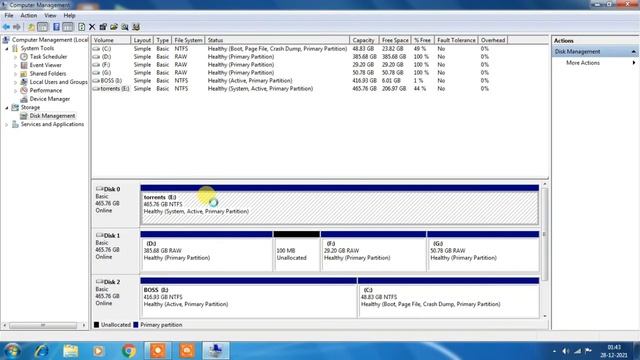Launch Google Chrome from the taskbar
Image resolution: width=640 pixels, height=360 pixels.
click(x=129, y=351)
